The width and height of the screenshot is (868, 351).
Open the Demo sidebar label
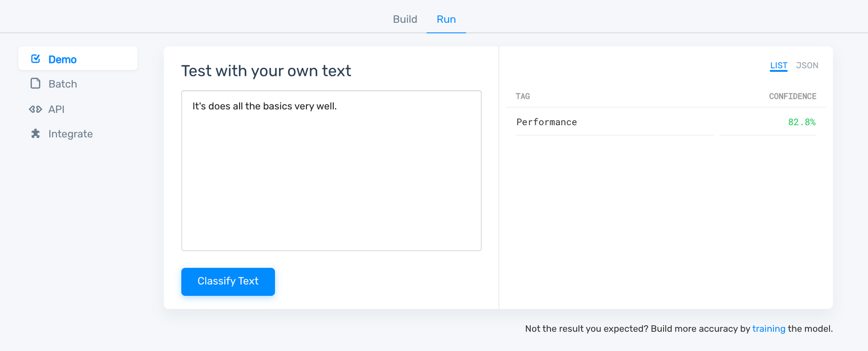[x=62, y=60]
